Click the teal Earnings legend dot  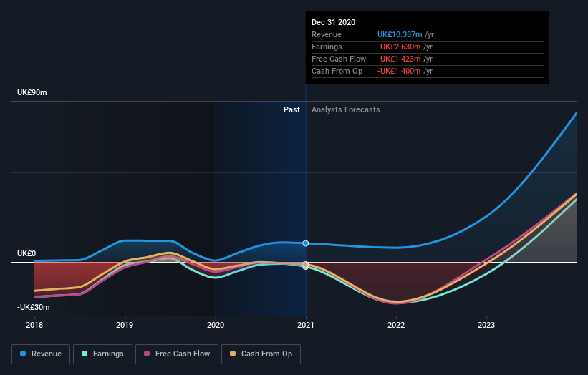(x=85, y=354)
